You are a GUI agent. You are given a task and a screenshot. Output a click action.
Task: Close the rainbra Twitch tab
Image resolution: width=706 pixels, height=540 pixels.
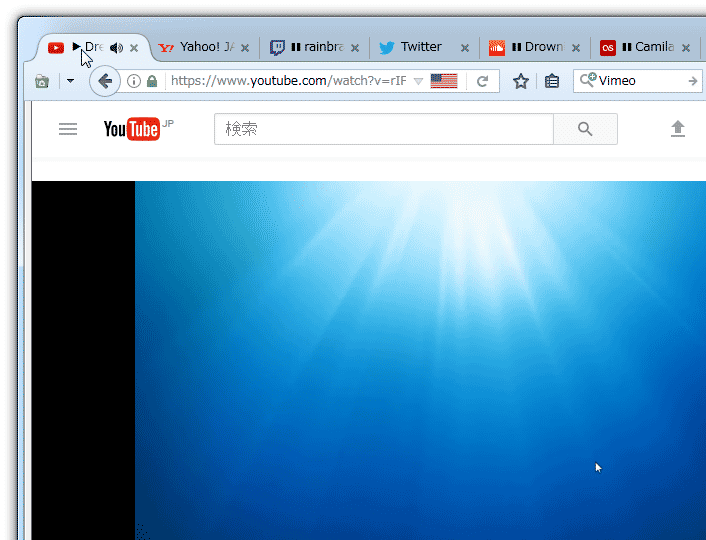[x=355, y=48]
